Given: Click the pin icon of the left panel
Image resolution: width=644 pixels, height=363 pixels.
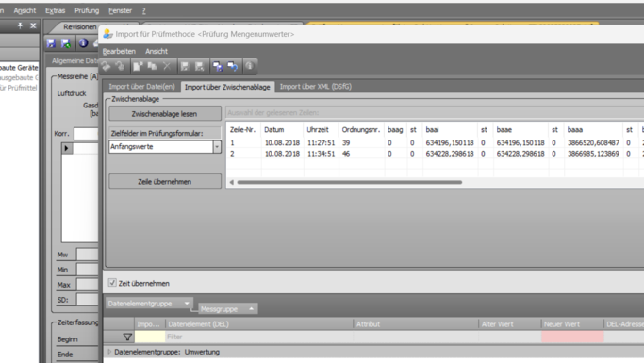Looking at the screenshot, I should (20, 25).
